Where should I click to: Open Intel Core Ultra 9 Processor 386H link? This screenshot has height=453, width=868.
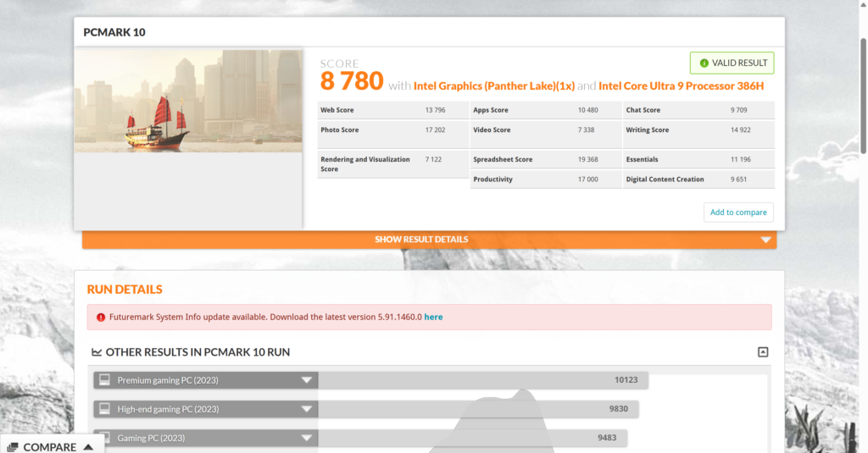pos(681,86)
